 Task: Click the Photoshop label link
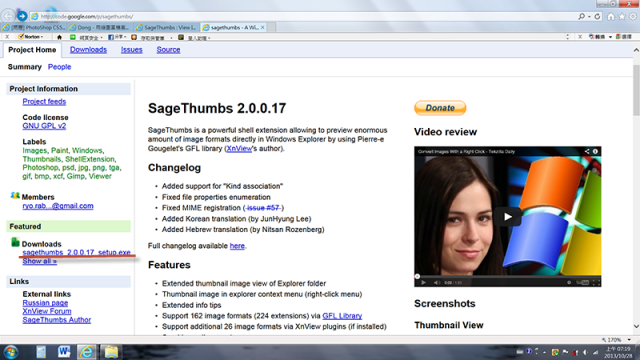pyautogui.click(x=40, y=168)
